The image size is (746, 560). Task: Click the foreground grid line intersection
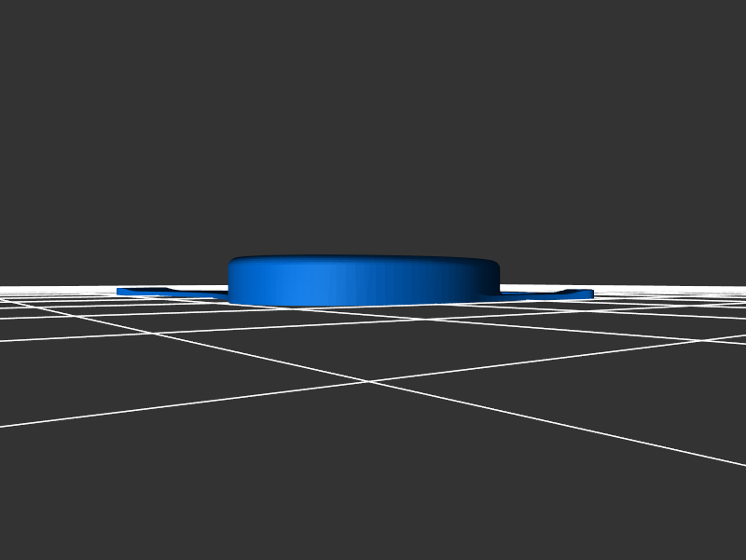point(368,381)
